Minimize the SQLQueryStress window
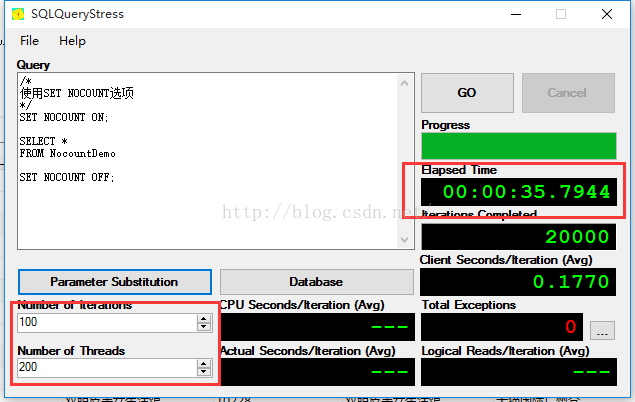635x402 pixels. (x=516, y=14)
